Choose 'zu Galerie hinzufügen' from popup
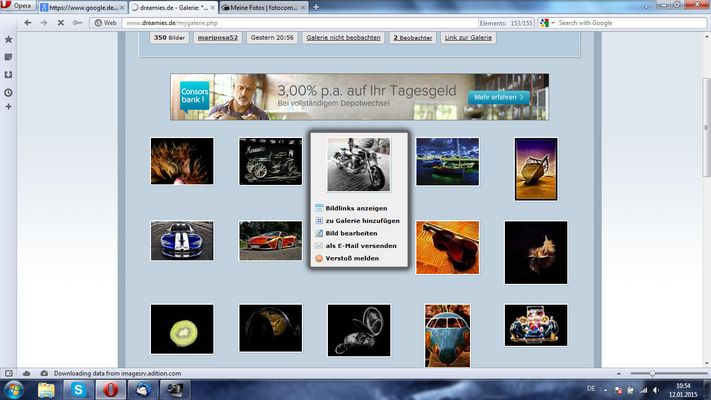The image size is (711, 400). tap(362, 220)
